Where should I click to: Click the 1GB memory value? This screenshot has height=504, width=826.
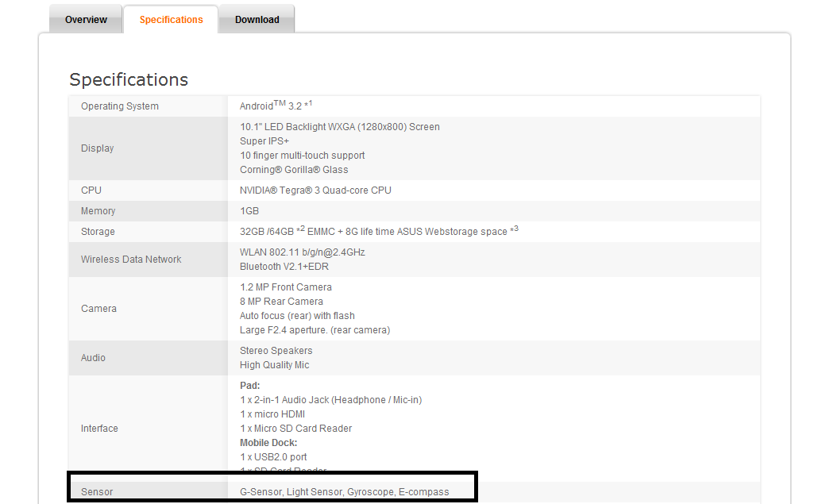(x=249, y=210)
